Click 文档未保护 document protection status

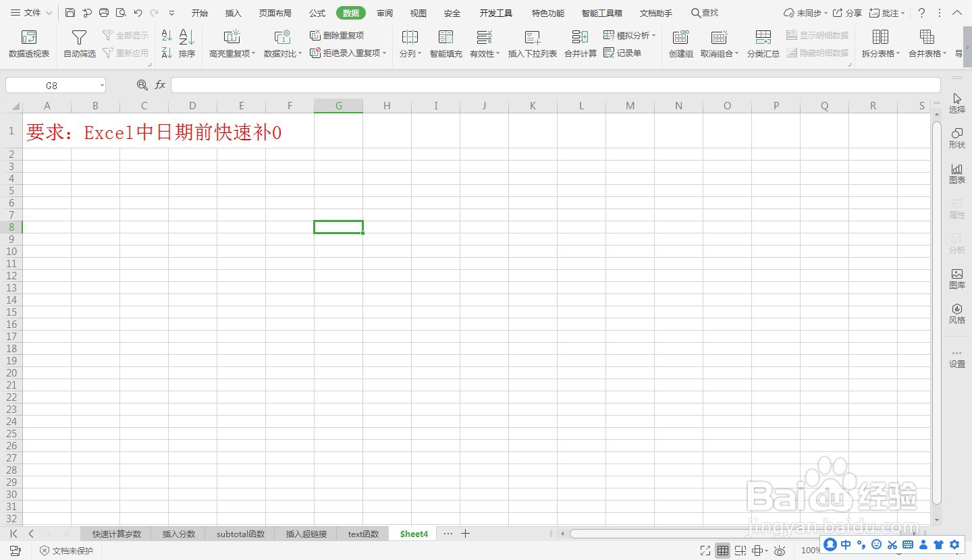(x=66, y=551)
